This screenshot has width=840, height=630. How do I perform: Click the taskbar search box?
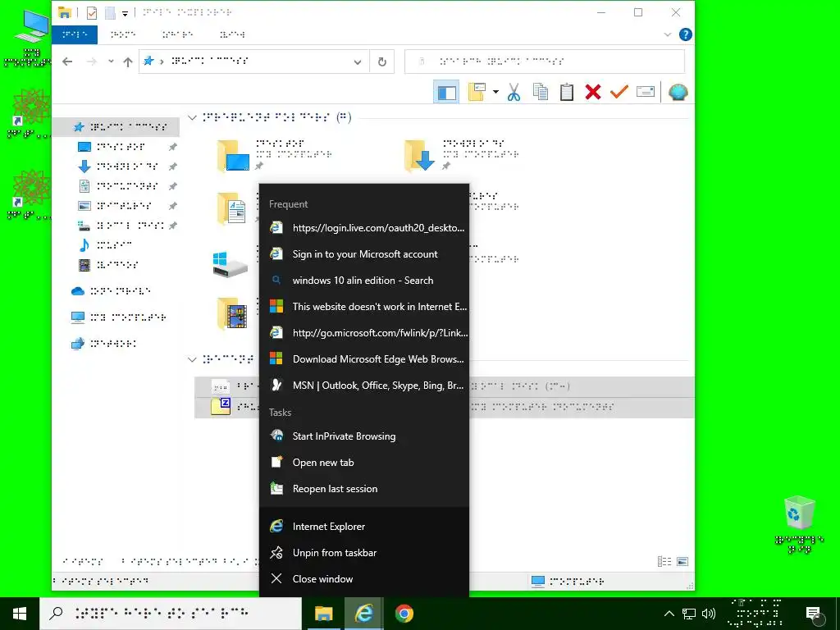click(x=171, y=614)
